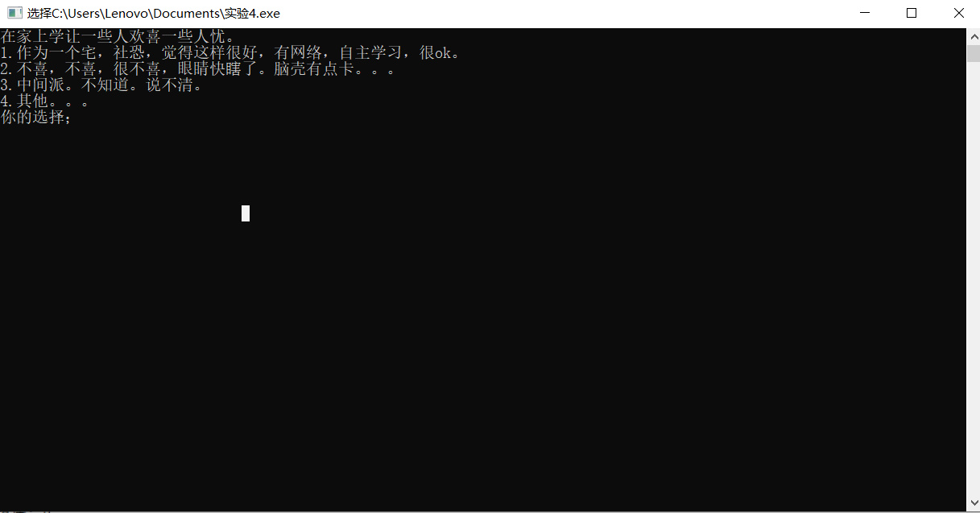Click the 中间派 text in option 3
The height and width of the screenshot is (513, 980).
click(40, 85)
